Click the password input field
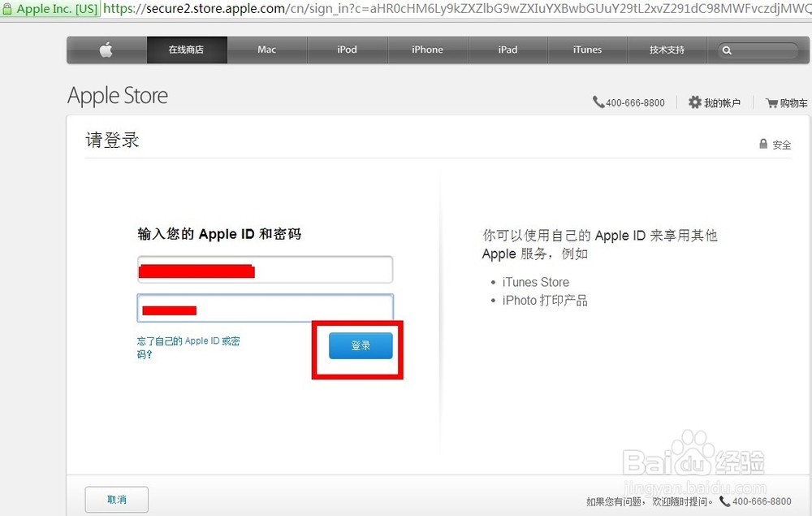This screenshot has height=516, width=812. 265,309
